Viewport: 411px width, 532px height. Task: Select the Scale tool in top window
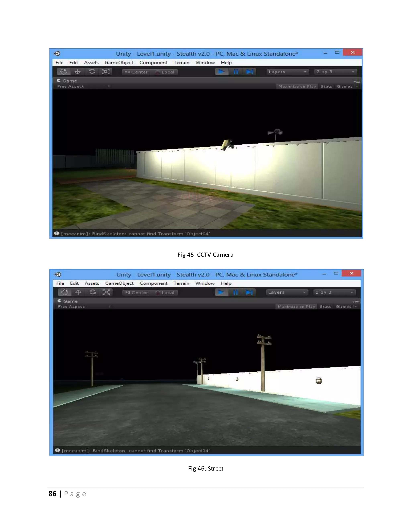(x=106, y=72)
